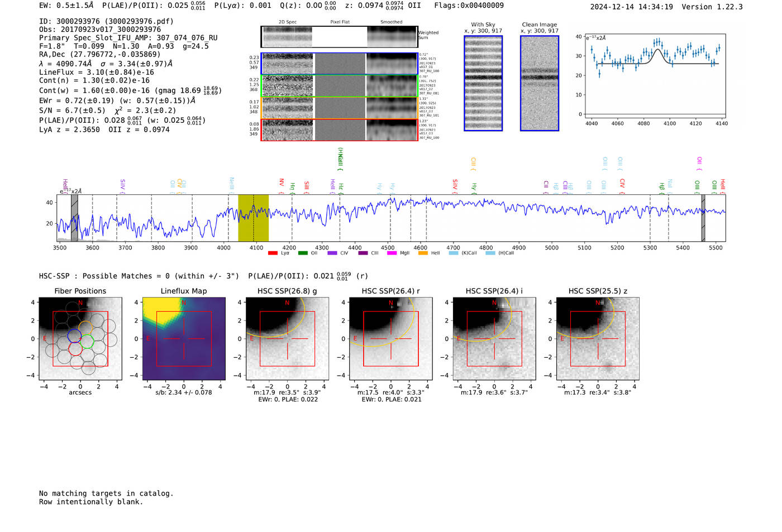Click the Obs 20170923v017_3000293976 line
This screenshot has width=782, height=532.
pos(100,30)
